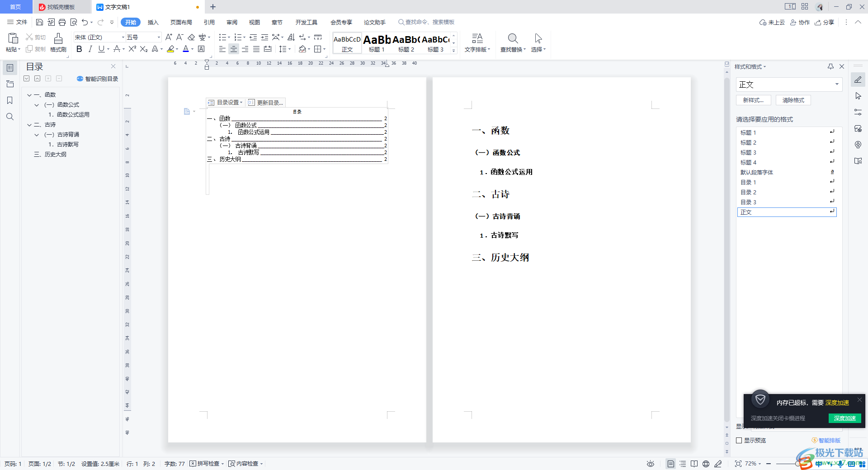Open the Search panel in left sidebar
The height and width of the screenshot is (470, 868).
(10, 117)
